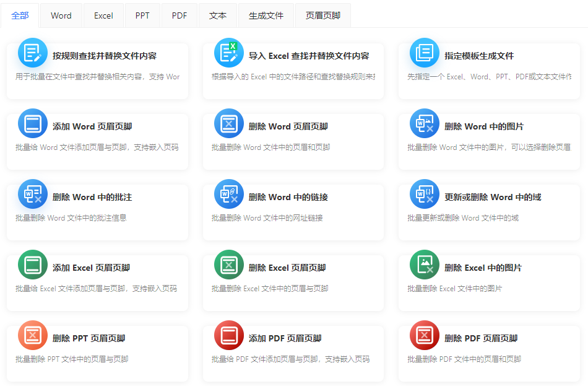588x386 pixels.
Task: Open 删除 Word 中的链接 title
Action: 288,197
